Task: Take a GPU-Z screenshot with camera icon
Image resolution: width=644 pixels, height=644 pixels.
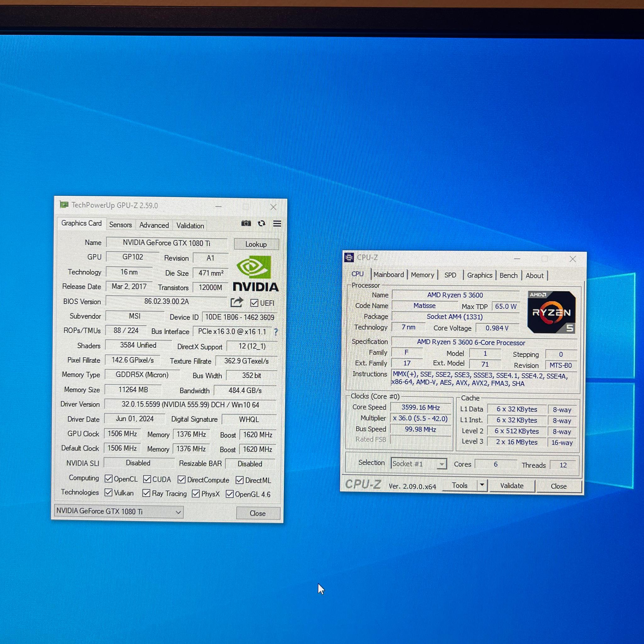Action: coord(246,223)
